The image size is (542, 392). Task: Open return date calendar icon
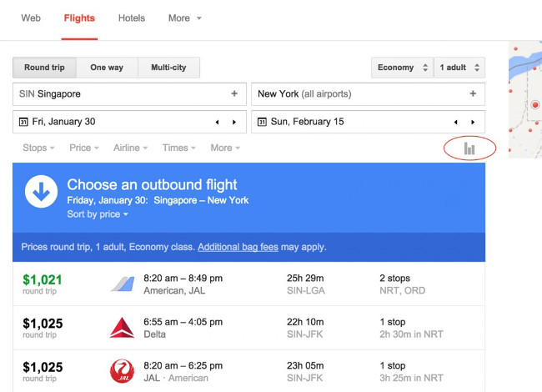coord(262,122)
